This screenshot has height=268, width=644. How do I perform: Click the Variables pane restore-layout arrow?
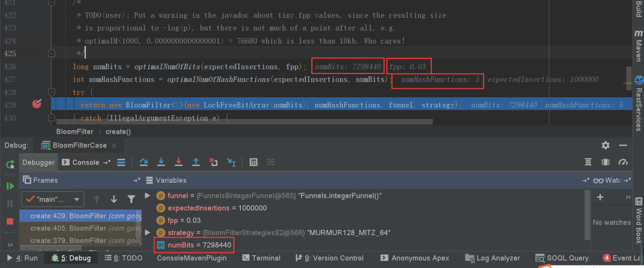pyautogui.click(x=586, y=180)
